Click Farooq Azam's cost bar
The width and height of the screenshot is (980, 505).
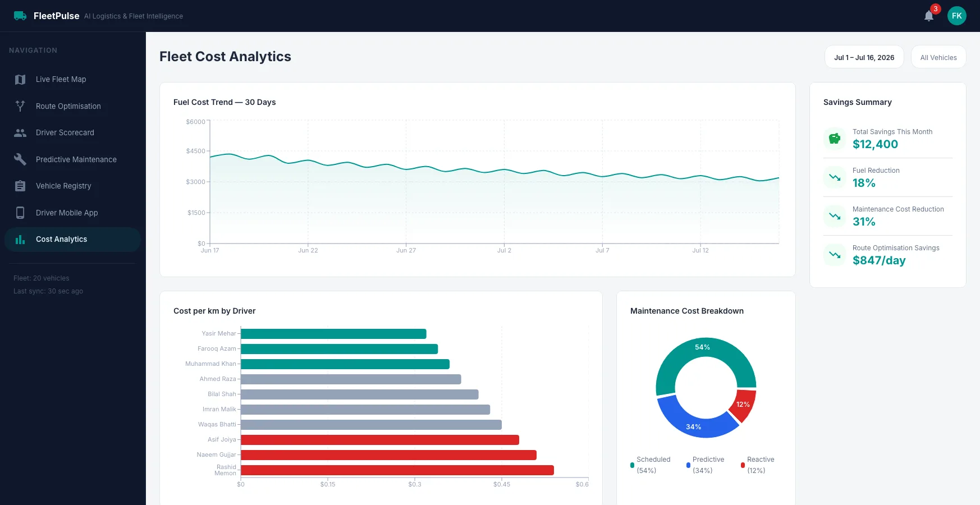[339, 349]
